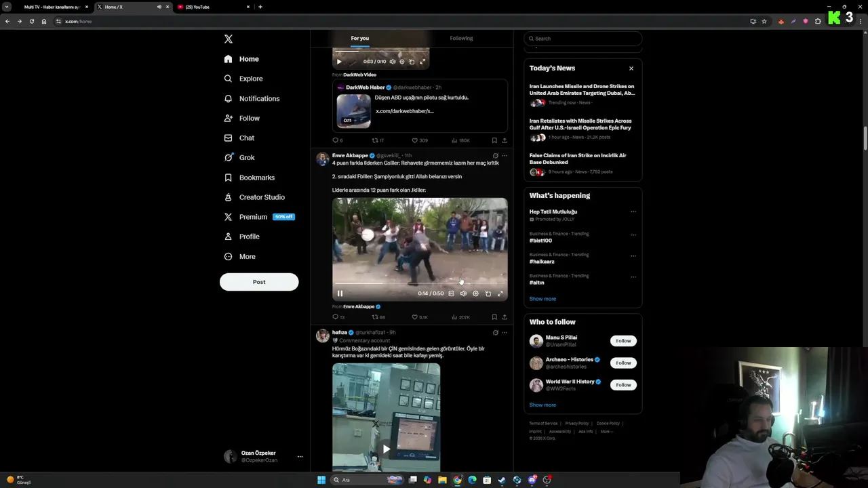868x488 pixels.
Task: Play the top video in the feed
Action: click(339, 62)
